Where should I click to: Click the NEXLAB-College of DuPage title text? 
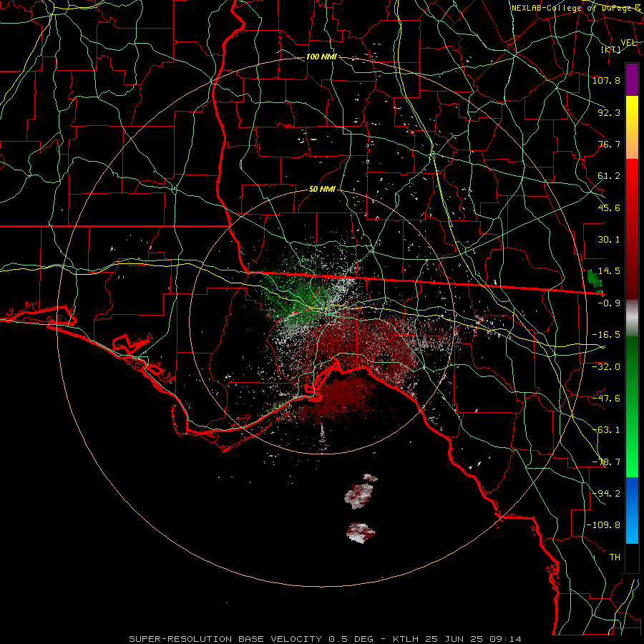click(x=576, y=8)
